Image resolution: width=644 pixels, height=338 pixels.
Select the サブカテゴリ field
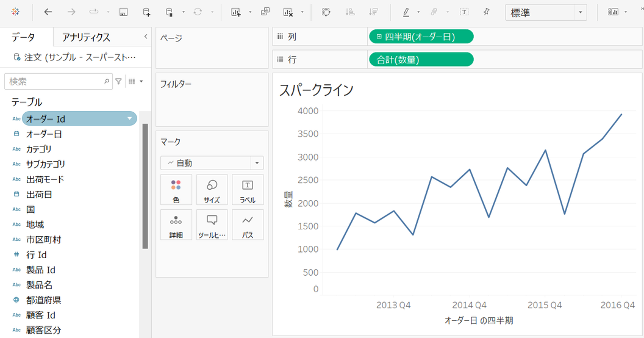pos(46,164)
